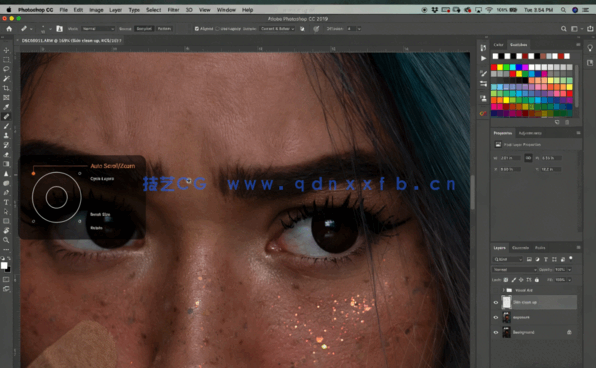Open the Diffusion value dropdown

[359, 29]
